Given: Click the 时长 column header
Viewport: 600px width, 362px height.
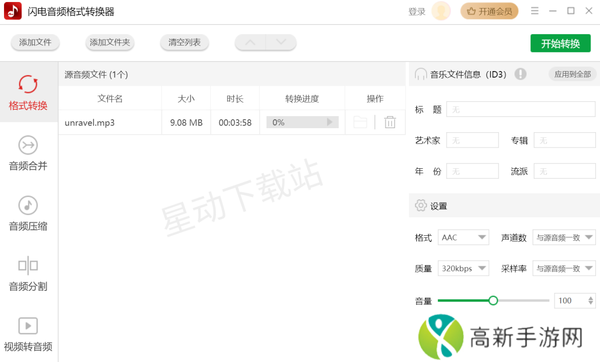Looking at the screenshot, I should [235, 99].
